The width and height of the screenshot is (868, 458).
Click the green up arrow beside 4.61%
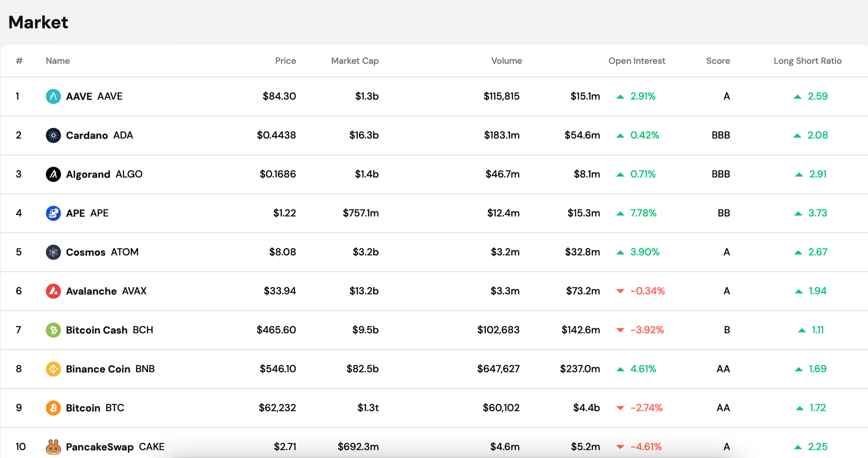[x=621, y=370]
